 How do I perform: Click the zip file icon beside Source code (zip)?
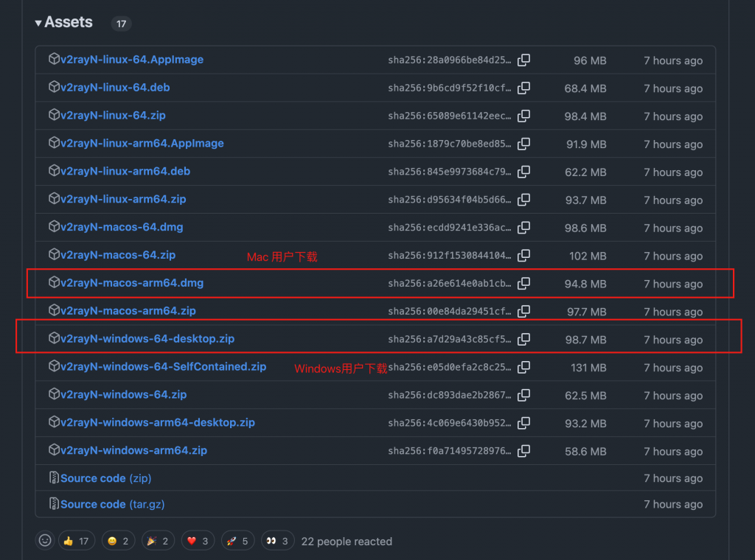pos(54,478)
